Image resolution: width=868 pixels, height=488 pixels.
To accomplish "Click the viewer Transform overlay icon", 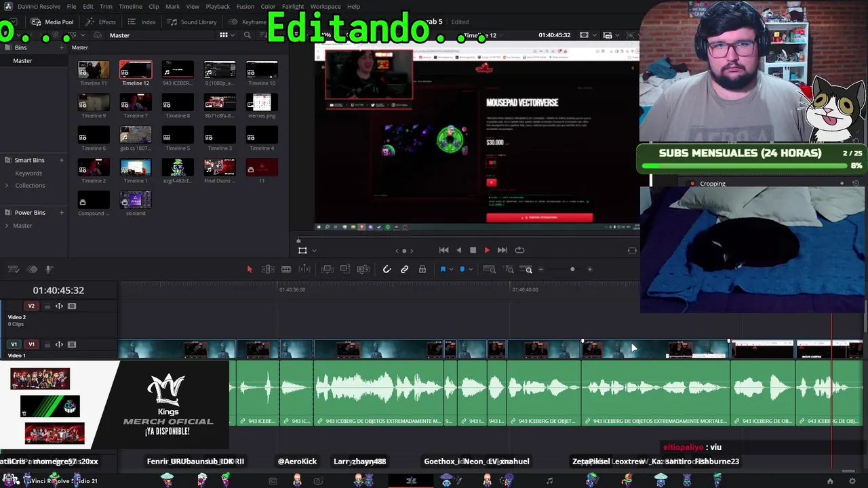I will 302,250.
